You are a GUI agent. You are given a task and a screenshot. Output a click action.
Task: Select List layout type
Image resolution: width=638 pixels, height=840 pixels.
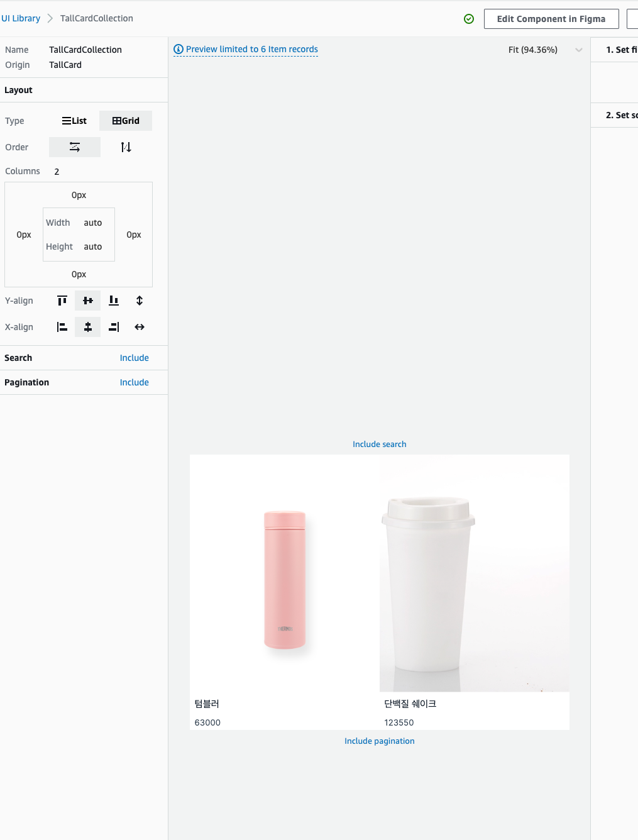pyautogui.click(x=74, y=121)
